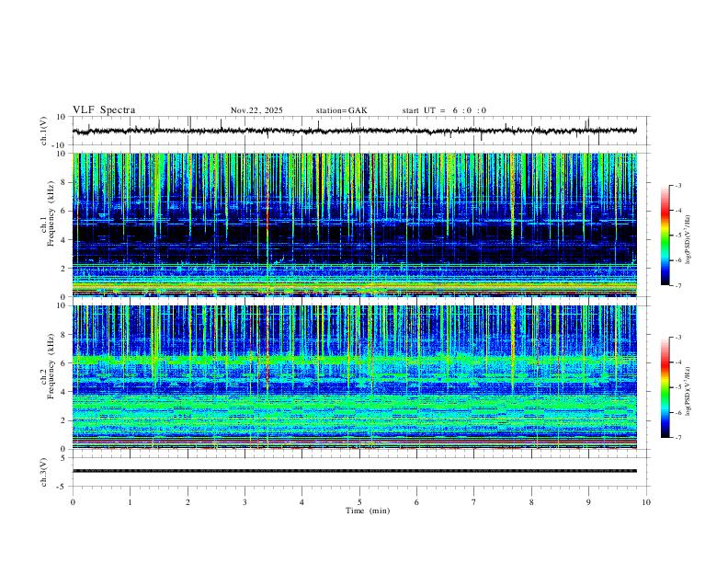Image resolution: width=728 pixels, height=563 pixels.
Task: Click time axis tick label "3"
Action: 245,502
